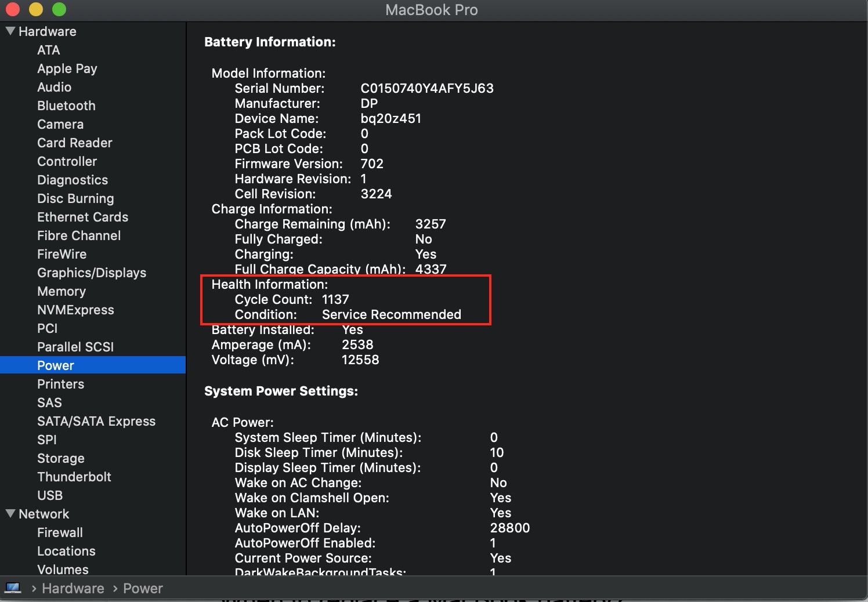
Task: Open Storage information
Action: tap(61, 458)
